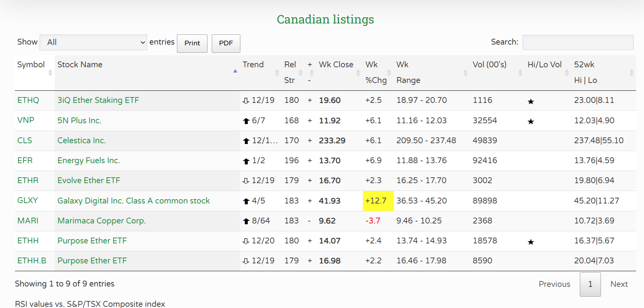Sort by Vol (00's) column header
The width and height of the screenshot is (644, 308).
(x=498, y=73)
